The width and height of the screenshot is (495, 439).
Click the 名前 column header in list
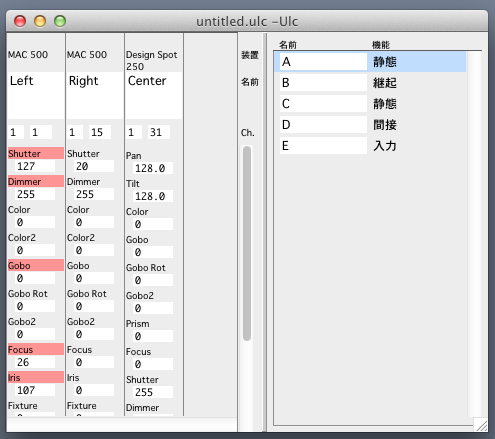pos(288,45)
